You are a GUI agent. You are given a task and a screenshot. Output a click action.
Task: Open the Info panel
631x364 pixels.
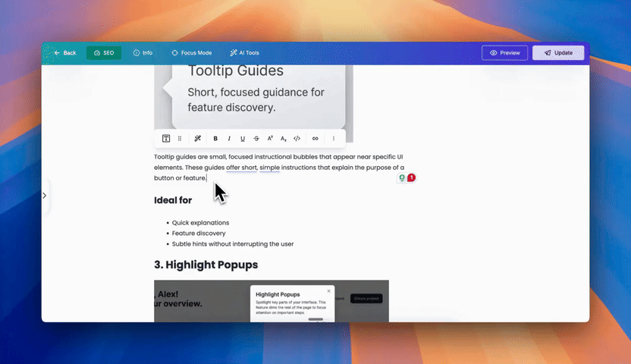[143, 52]
